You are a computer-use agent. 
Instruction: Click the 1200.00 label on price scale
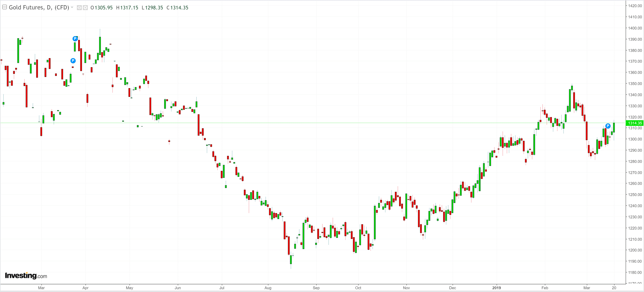635,250
